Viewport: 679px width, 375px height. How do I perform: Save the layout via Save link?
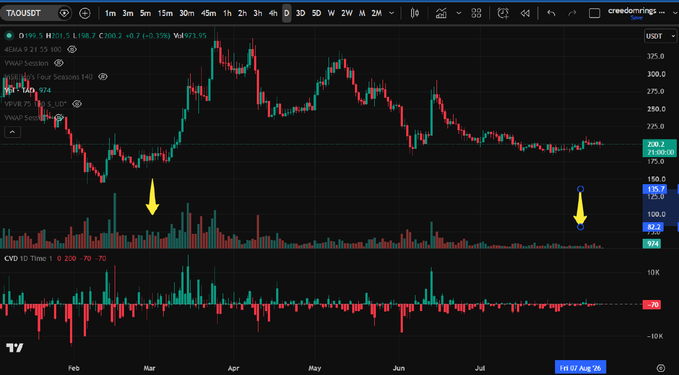636,18
